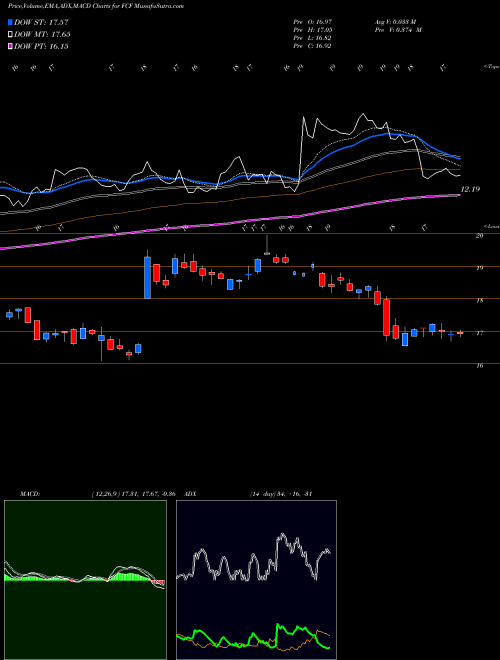This screenshot has height=660, width=500.
Task: Open the green MACD histogram chart
Action: pos(85,580)
